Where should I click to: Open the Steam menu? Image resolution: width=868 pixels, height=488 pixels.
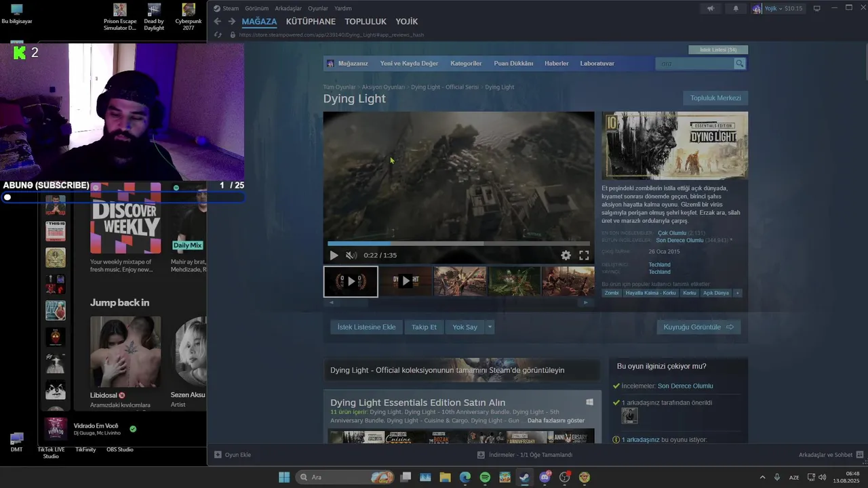point(226,8)
